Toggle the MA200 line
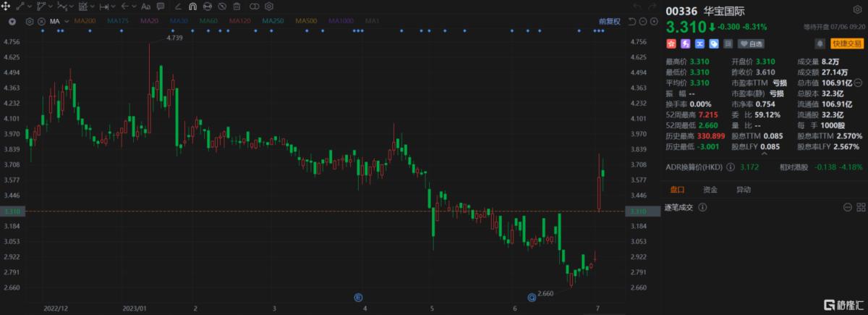868x315 pixels. 85,22
